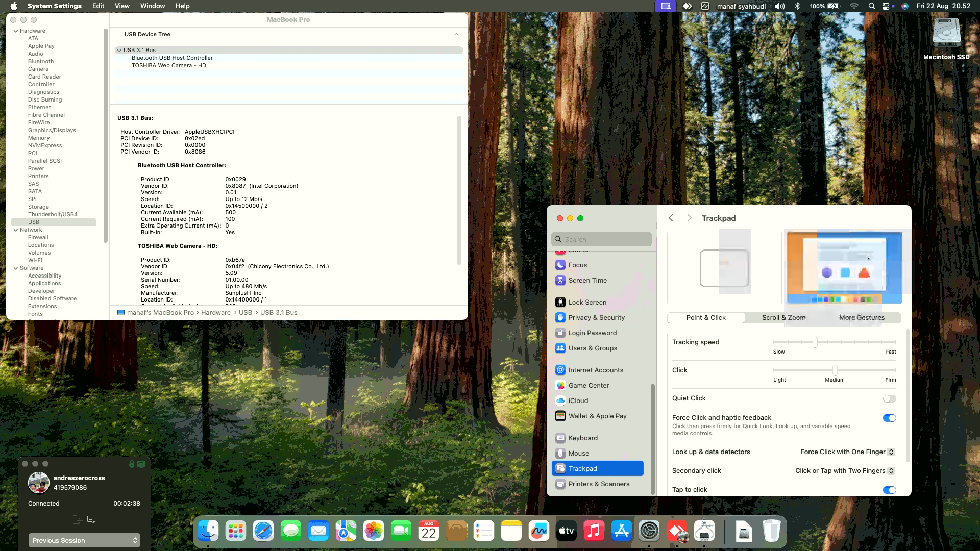
Task: Click the System Settings search field
Action: point(601,239)
